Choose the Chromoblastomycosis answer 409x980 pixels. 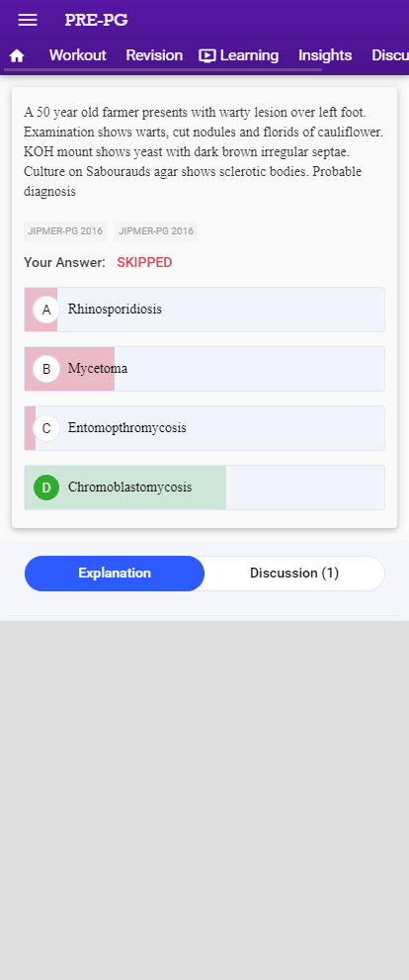pyautogui.click(x=204, y=488)
